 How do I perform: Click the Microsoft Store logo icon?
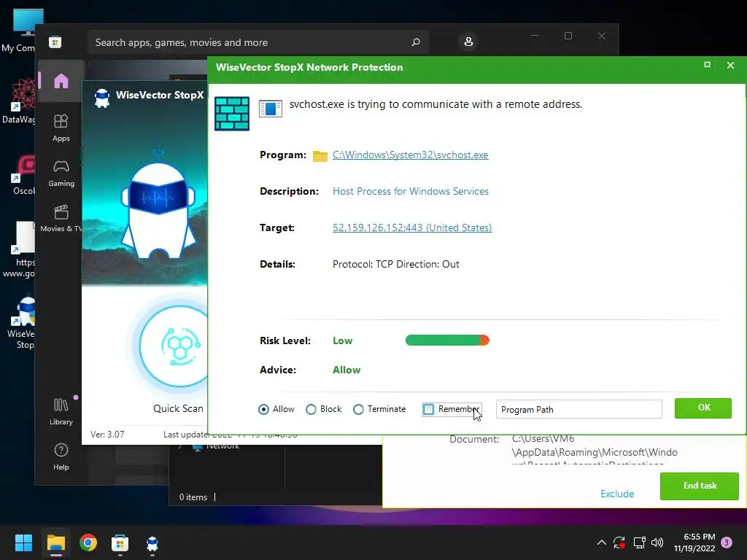[55, 42]
